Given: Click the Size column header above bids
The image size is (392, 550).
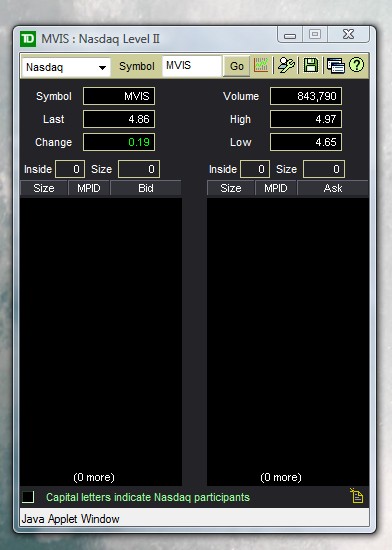Looking at the screenshot, I should click(44, 188).
